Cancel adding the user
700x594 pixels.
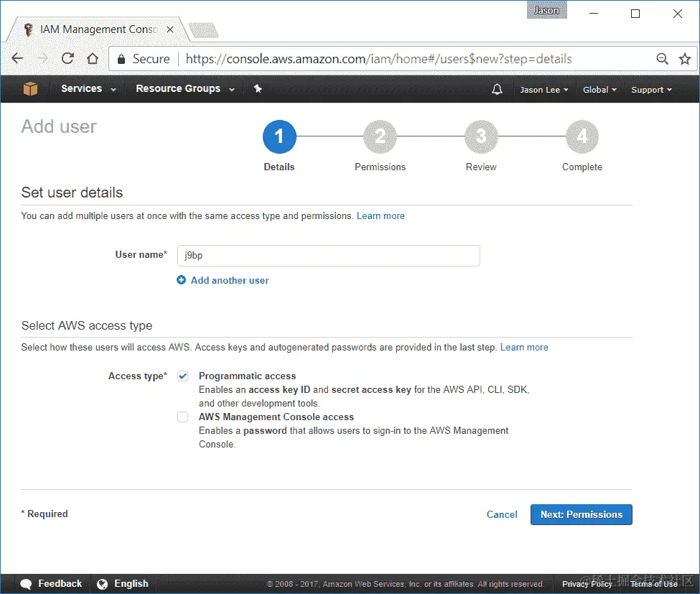[x=502, y=514]
